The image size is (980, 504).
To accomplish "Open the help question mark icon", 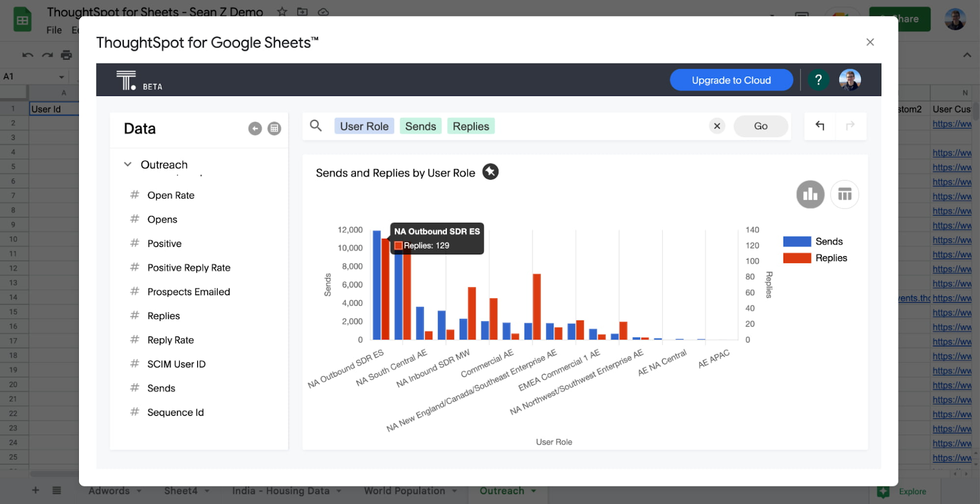I will 818,80.
